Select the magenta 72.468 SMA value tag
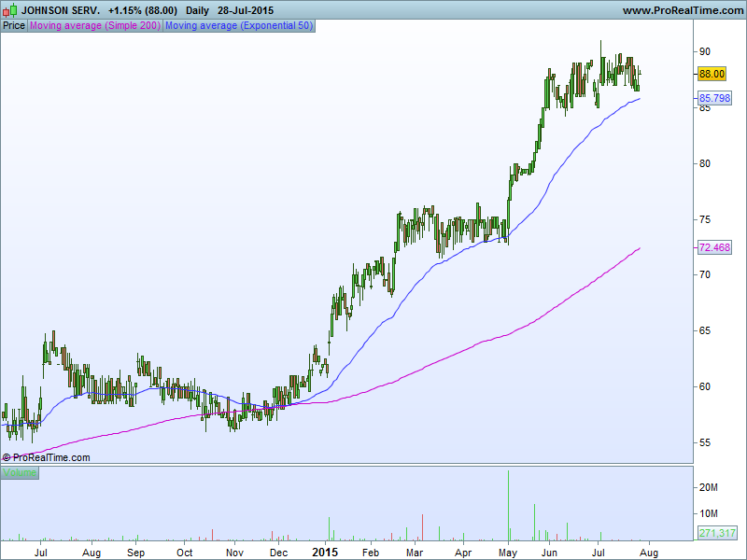The image size is (747, 560). (x=714, y=247)
